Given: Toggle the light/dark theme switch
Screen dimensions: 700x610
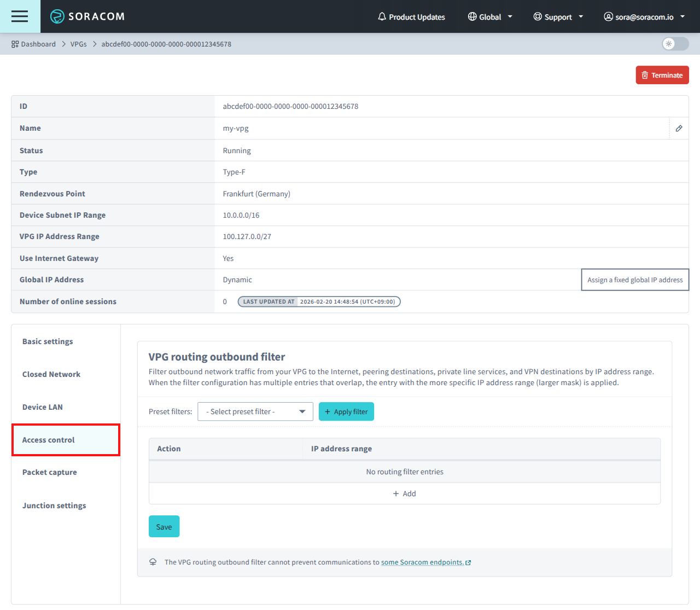Looking at the screenshot, I should [675, 44].
